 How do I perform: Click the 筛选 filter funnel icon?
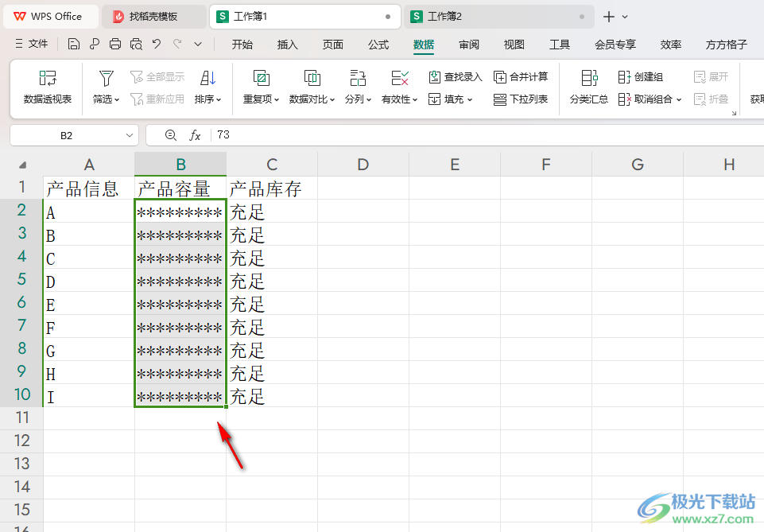click(106, 78)
